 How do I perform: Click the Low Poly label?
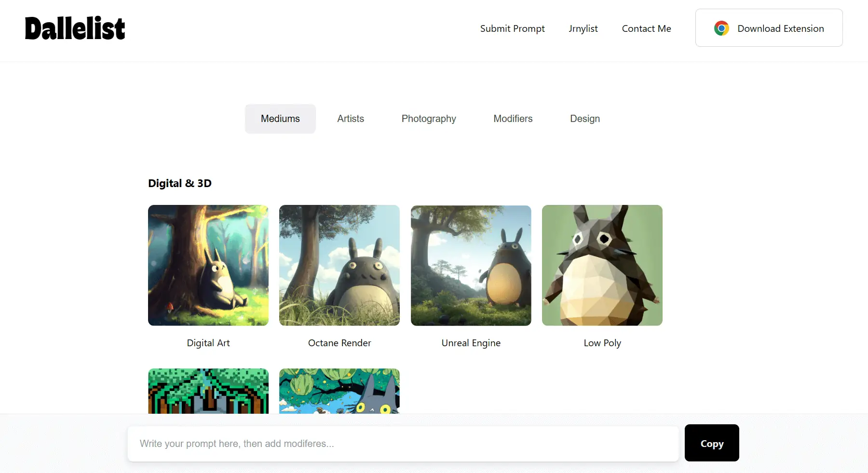click(x=602, y=343)
